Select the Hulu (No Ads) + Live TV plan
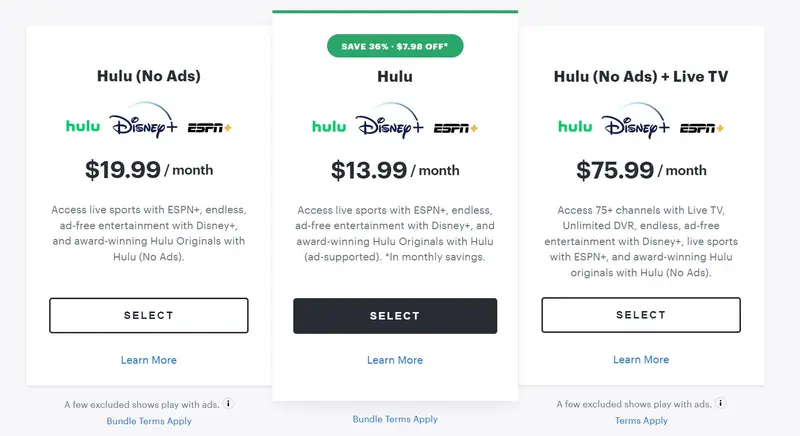Viewport: 800px width, 436px height. (x=641, y=315)
